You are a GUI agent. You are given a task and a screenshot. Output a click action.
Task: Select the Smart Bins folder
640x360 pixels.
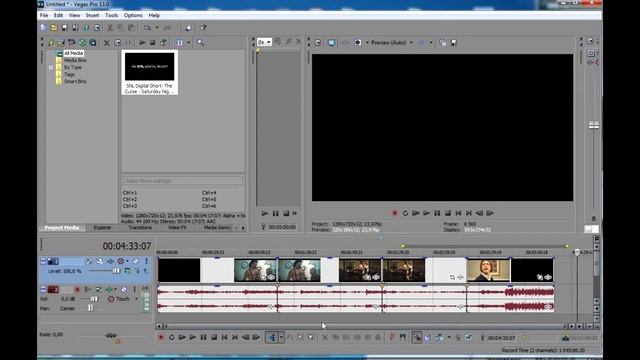click(x=75, y=81)
